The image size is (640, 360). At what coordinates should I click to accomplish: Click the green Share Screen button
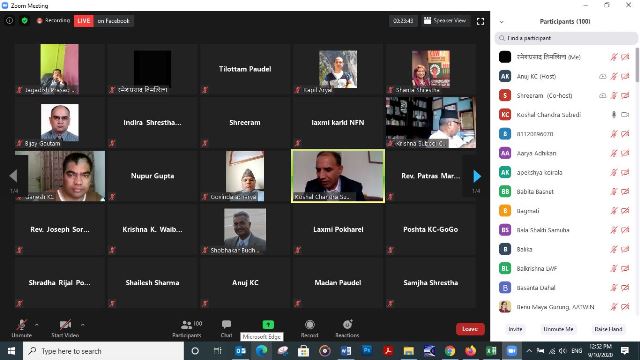tap(268, 325)
